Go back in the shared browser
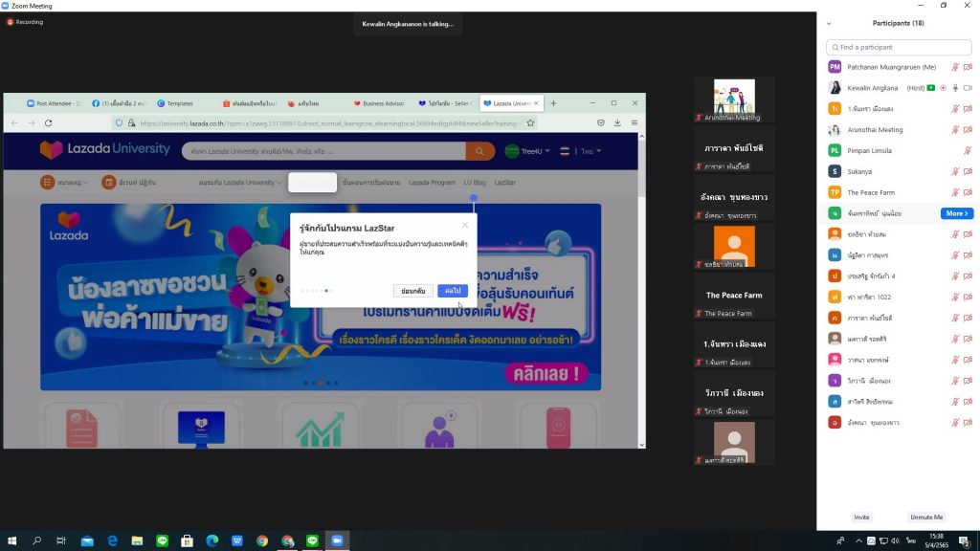 [15, 123]
